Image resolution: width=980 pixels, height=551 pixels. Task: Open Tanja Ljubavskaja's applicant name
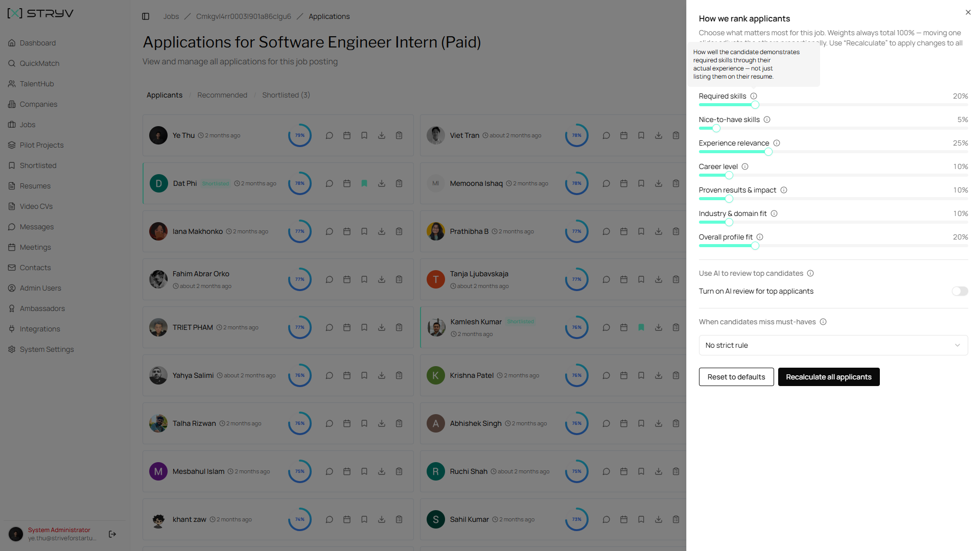coord(479,274)
